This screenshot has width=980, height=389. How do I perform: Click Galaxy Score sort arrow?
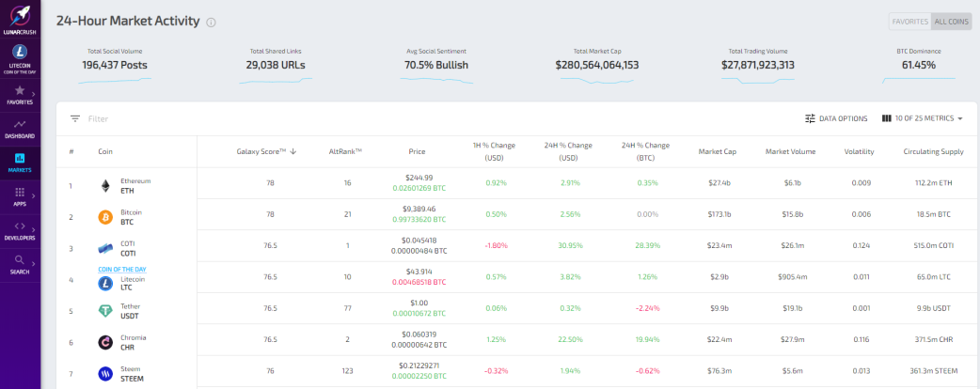[x=293, y=151]
